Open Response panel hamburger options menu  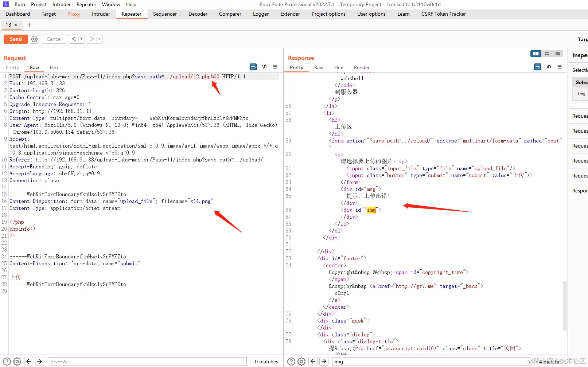tap(560, 67)
